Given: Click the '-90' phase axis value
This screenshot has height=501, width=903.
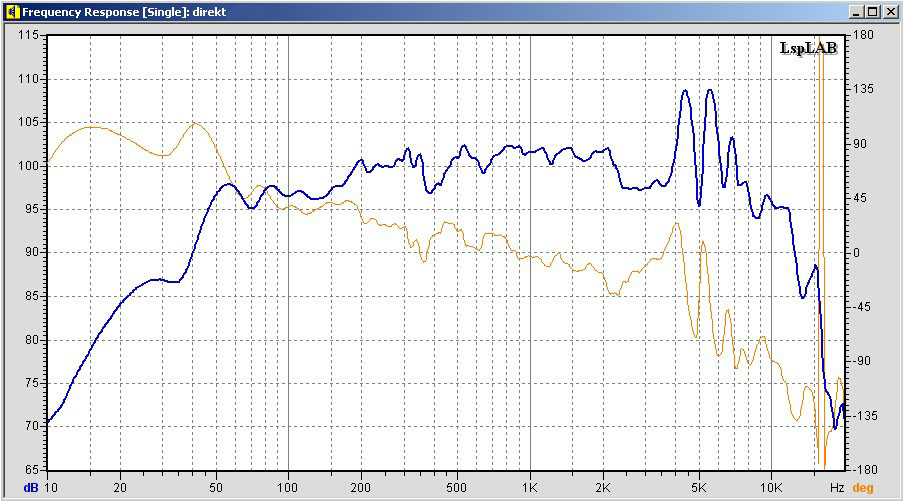Looking at the screenshot, I should (862, 361).
